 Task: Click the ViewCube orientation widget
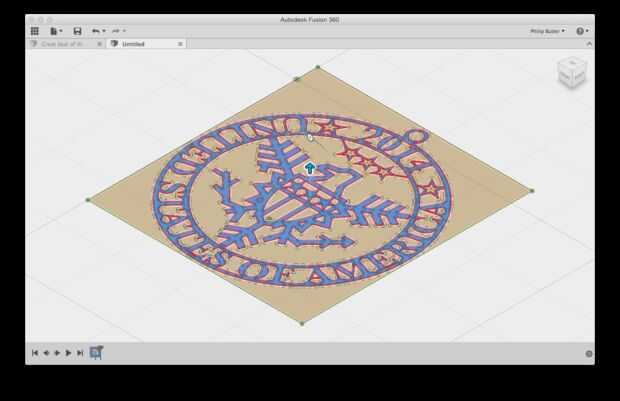click(x=572, y=72)
